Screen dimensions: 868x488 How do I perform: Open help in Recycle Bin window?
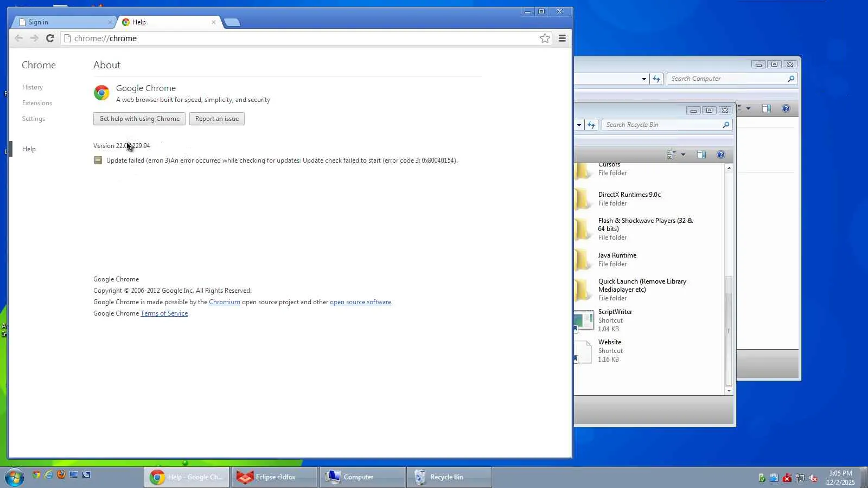720,155
